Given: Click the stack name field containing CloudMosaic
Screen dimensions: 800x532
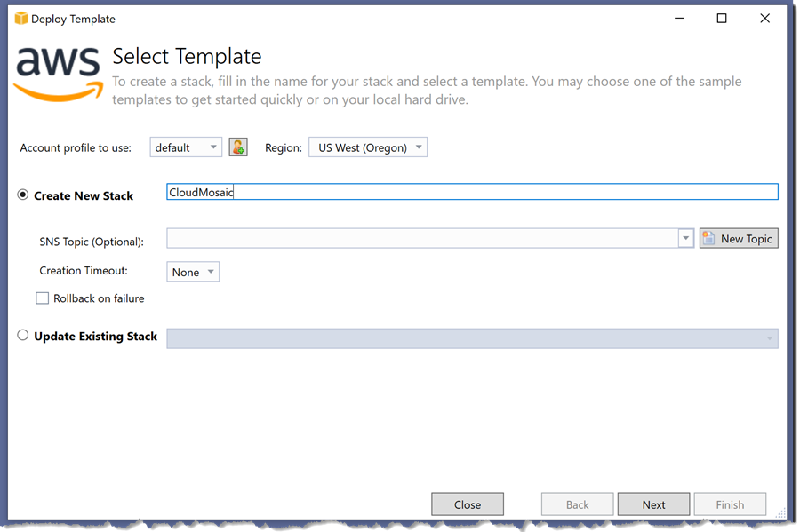Looking at the screenshot, I should pos(473,192).
